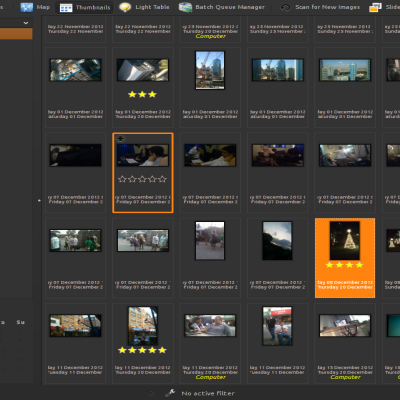The image size is (400, 400).
Task: Select the portrait yellow building thumbnail with five stars
Action: 143,326
